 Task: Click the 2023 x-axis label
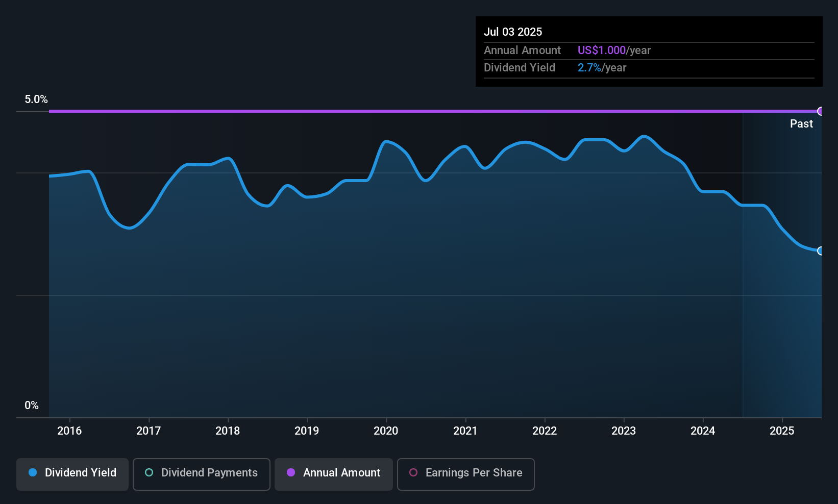(x=624, y=431)
